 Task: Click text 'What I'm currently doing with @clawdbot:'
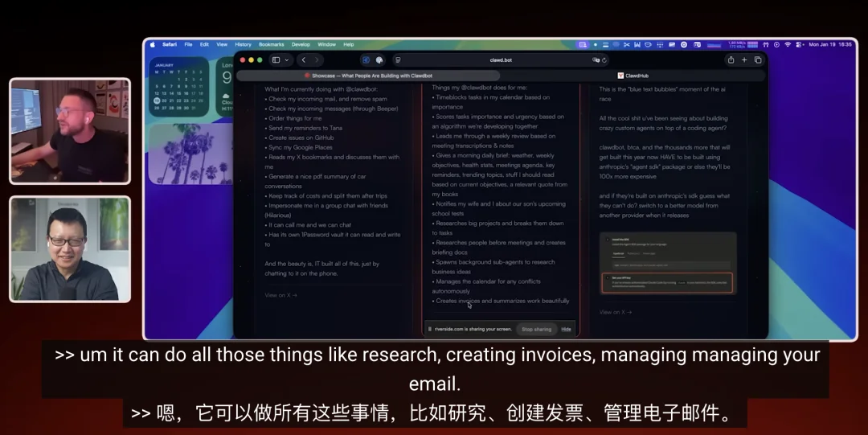pos(321,89)
